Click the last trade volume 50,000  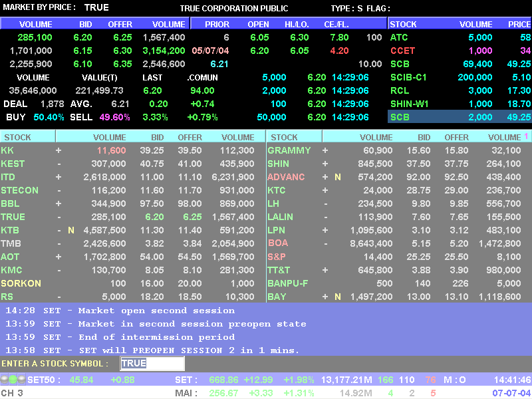(x=271, y=117)
